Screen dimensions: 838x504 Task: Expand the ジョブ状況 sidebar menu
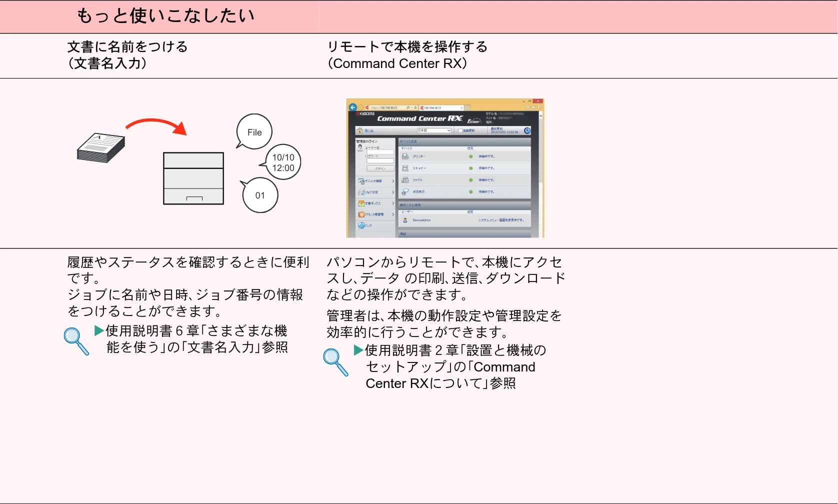pyautogui.click(x=376, y=192)
